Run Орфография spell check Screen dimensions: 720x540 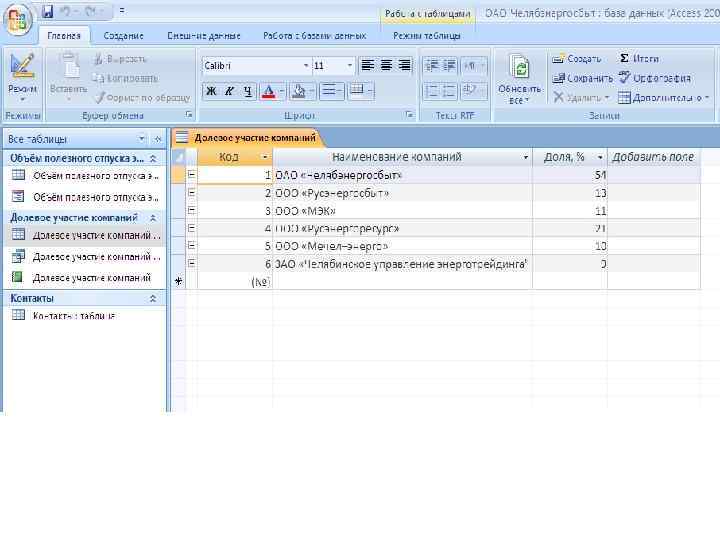pyautogui.click(x=655, y=79)
